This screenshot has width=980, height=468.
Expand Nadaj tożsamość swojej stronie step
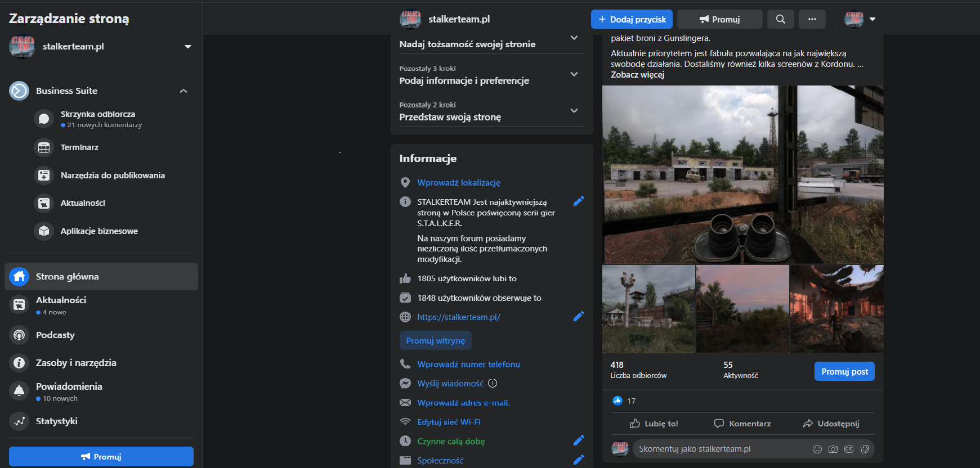point(574,38)
